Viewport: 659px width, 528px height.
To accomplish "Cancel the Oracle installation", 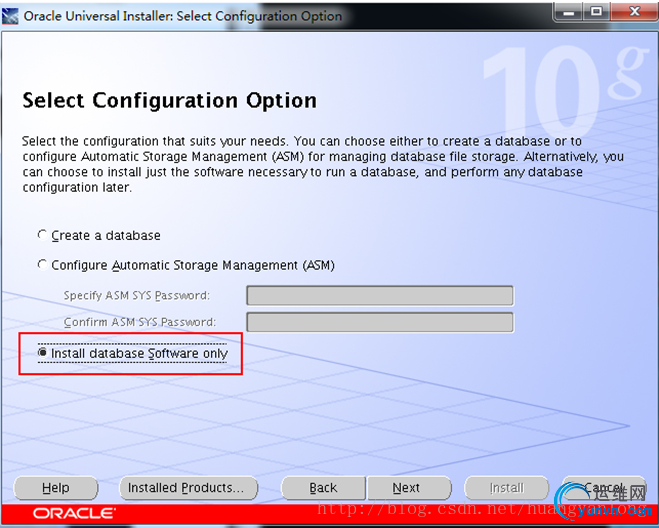I will coord(604,488).
